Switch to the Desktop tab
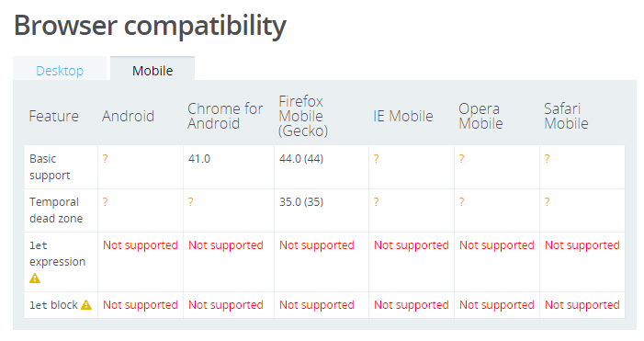Screen dimensions: 644x341 point(60,71)
